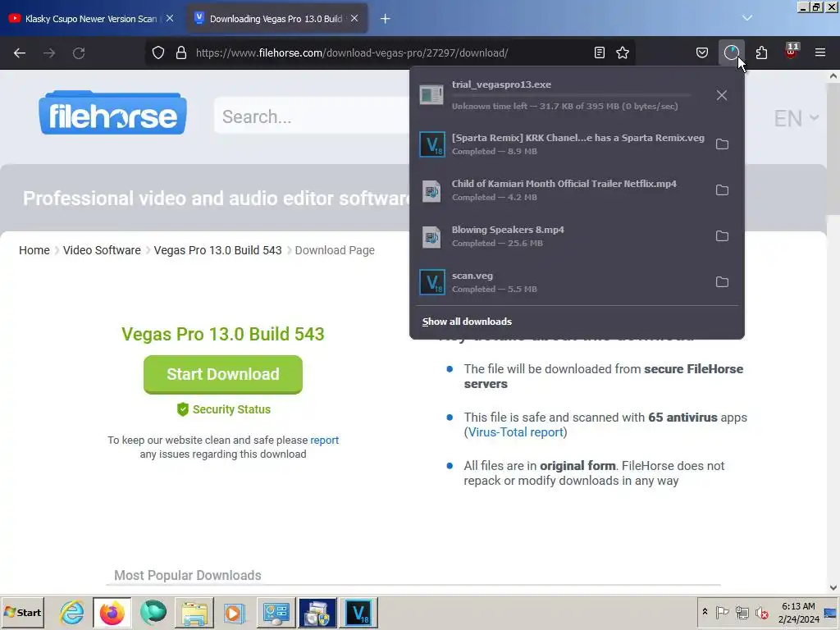This screenshot has height=630, width=840.
Task: Show Sparta Remix .veg file in folder
Action: 722,144
